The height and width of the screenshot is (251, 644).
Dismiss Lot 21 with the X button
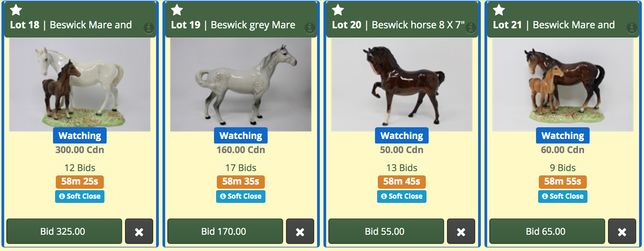click(x=622, y=231)
